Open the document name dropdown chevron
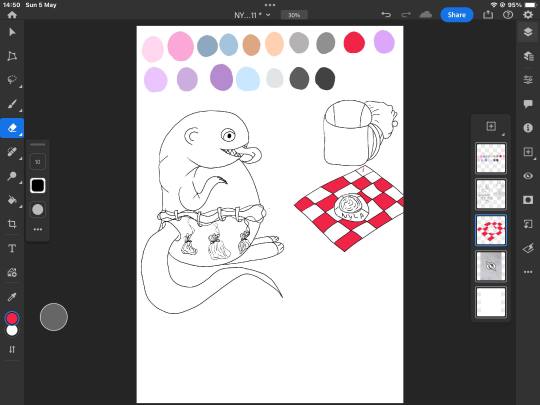 pyautogui.click(x=268, y=15)
